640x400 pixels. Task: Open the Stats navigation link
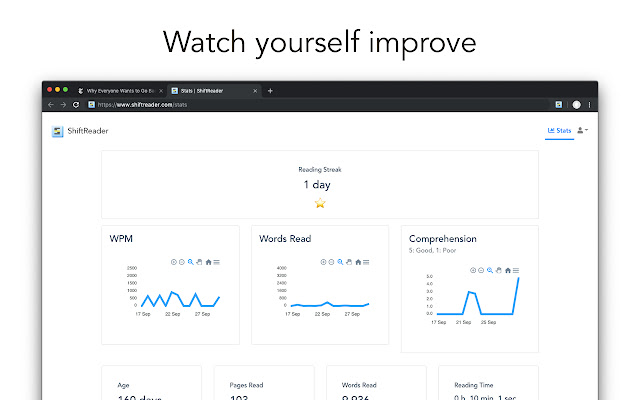[x=559, y=131]
